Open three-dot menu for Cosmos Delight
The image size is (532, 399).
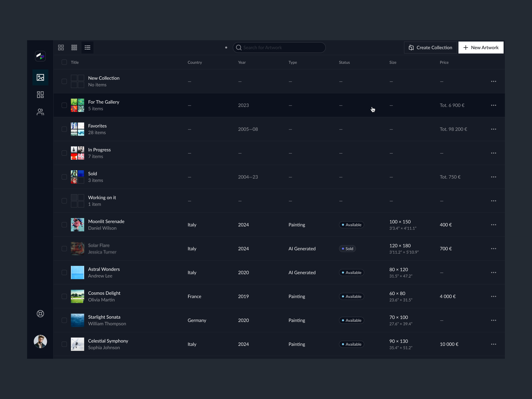493,296
